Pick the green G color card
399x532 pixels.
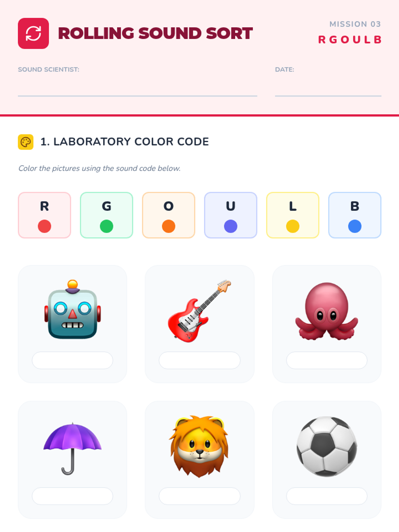point(106,215)
